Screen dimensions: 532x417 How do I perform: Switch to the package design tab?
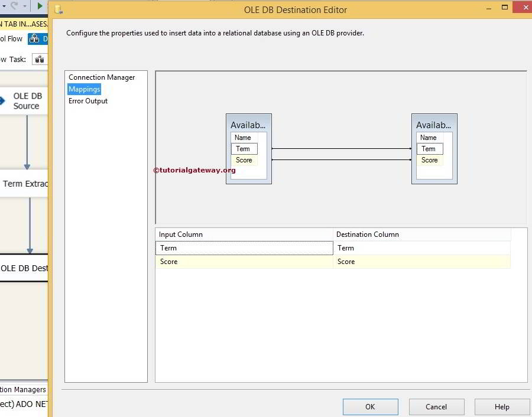tap(24, 24)
